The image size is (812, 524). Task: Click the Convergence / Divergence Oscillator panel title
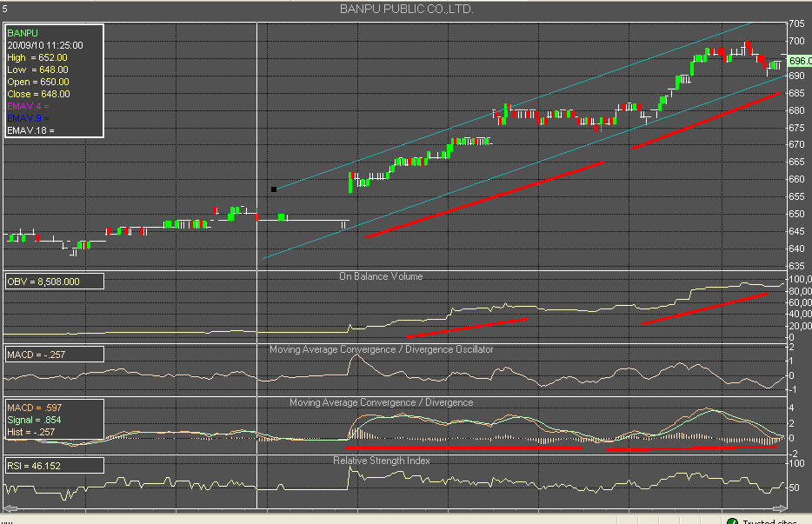(381, 349)
